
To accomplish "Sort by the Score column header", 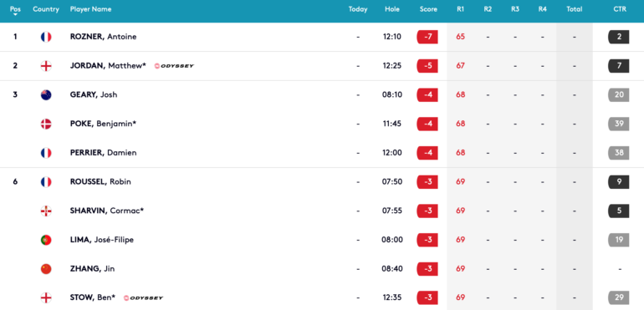I will point(428,9).
